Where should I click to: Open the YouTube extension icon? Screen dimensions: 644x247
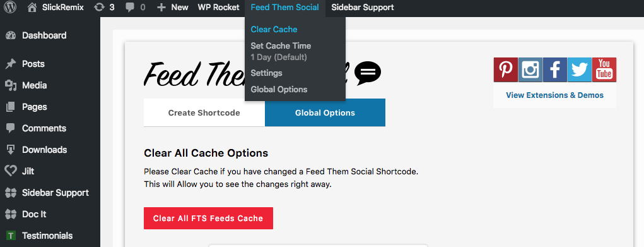point(604,69)
